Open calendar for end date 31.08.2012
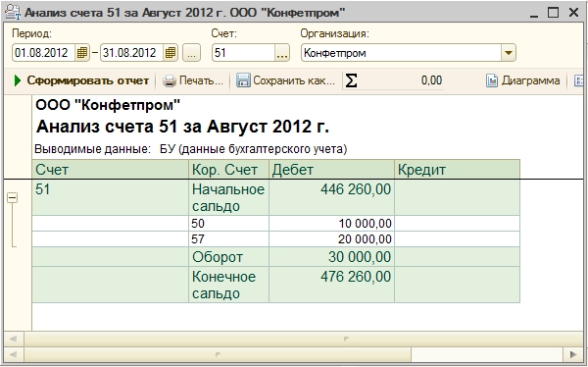Screen dimensions: 588x367 tap(171, 53)
